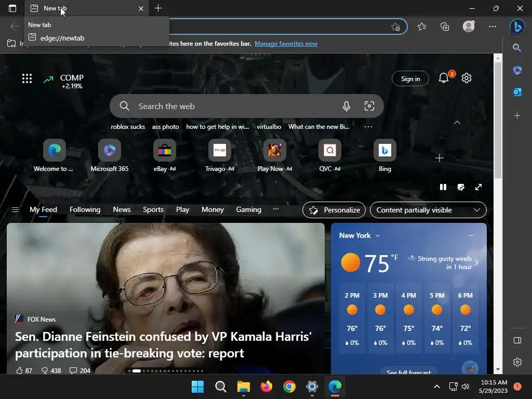Open notifications bell icon
This screenshot has width=532, height=399.
pyautogui.click(x=444, y=78)
